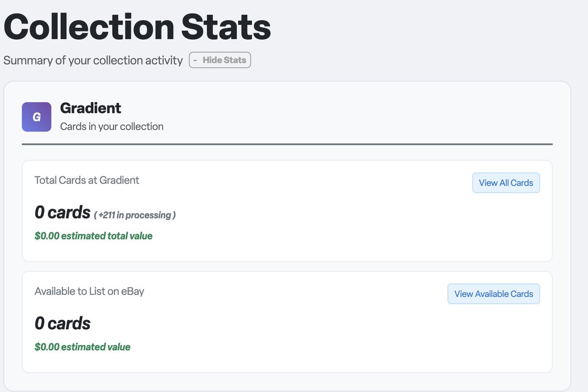588x392 pixels.
Task: Click the minus icon in Hide Stats
Action: [196, 60]
